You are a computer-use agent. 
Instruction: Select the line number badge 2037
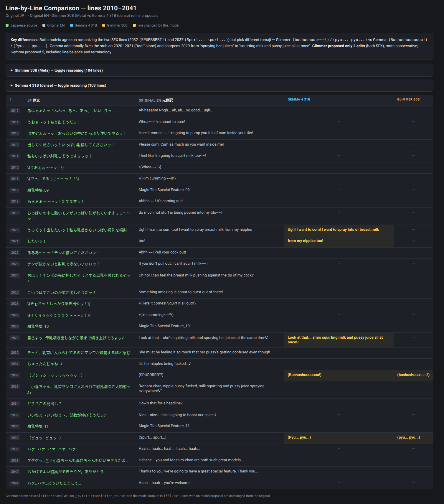coord(15,438)
